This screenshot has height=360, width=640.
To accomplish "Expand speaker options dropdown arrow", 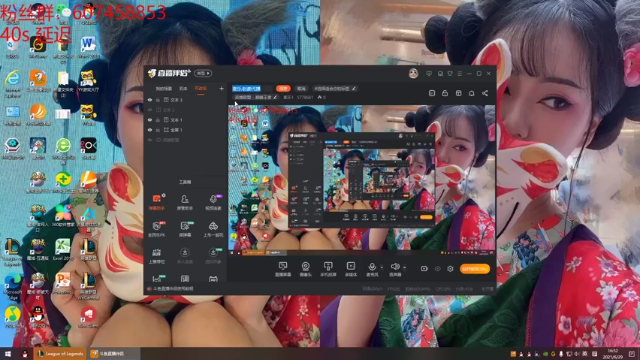I will click(404, 267).
